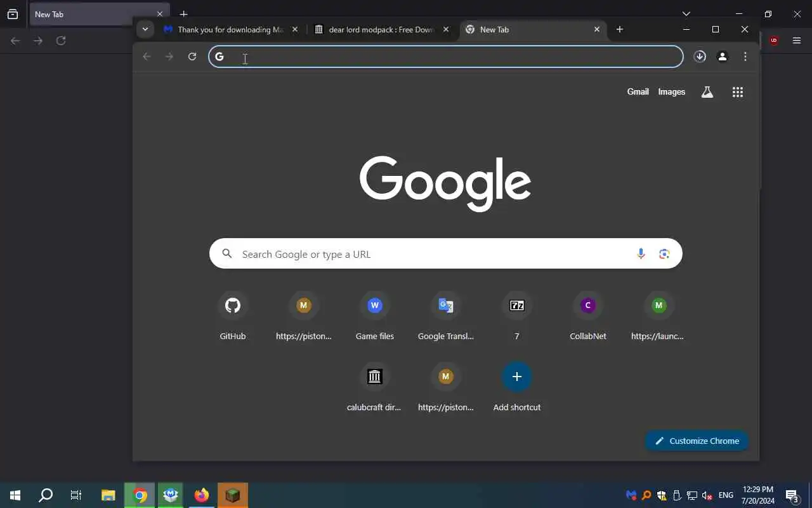Screen dimensions: 812x508
Task: Reload the page in Chrome
Action: click(x=192, y=57)
